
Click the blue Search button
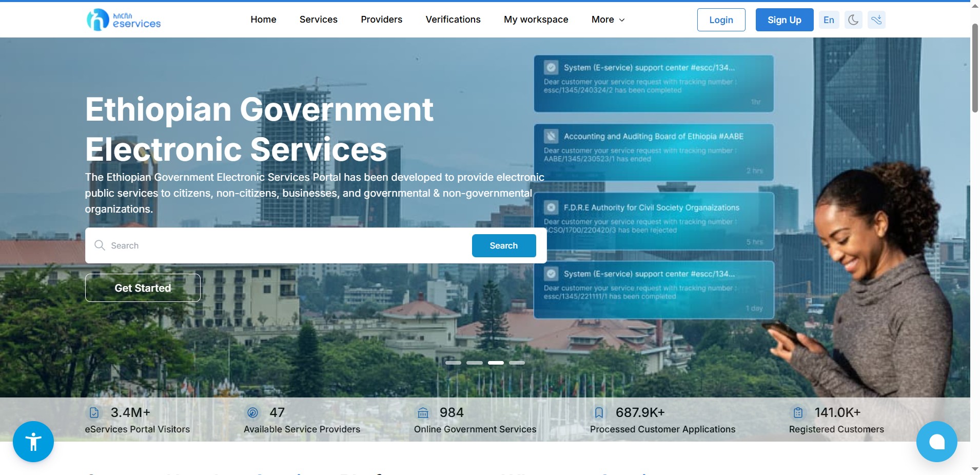[x=504, y=245]
